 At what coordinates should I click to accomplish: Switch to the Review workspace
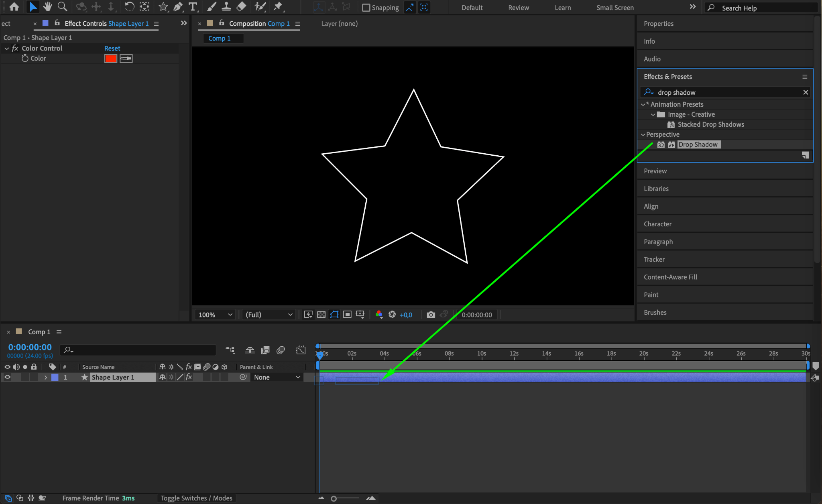click(519, 8)
